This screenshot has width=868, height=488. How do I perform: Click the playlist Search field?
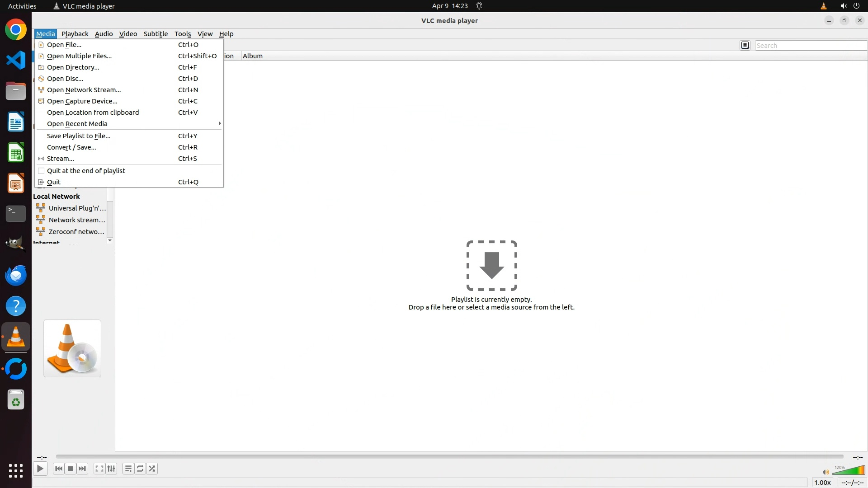pyautogui.click(x=810, y=46)
